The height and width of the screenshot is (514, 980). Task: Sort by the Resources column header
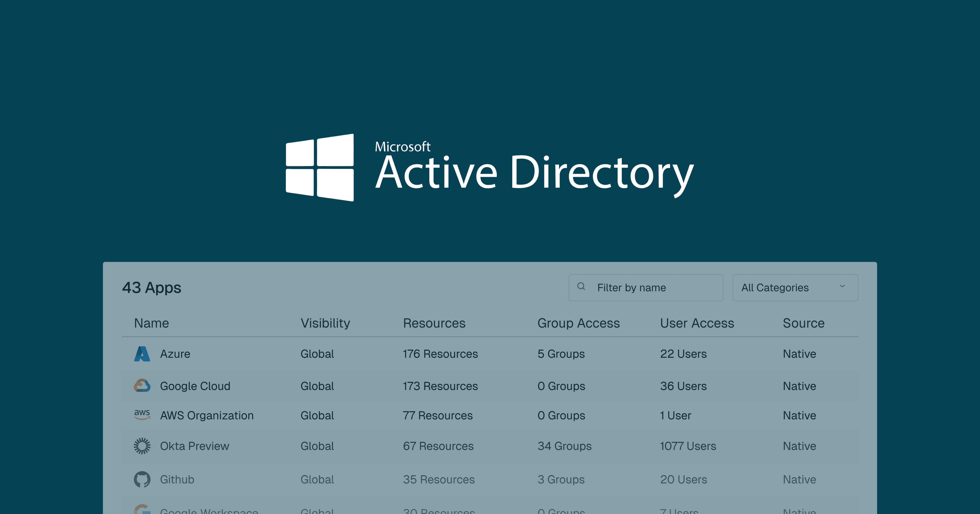(x=434, y=323)
